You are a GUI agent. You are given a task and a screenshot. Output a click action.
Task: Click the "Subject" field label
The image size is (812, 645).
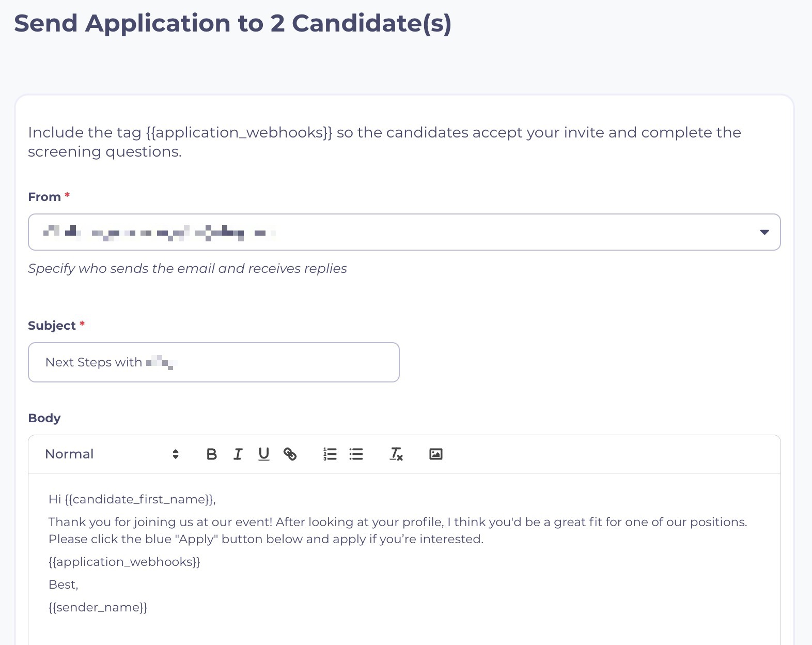pyautogui.click(x=52, y=326)
